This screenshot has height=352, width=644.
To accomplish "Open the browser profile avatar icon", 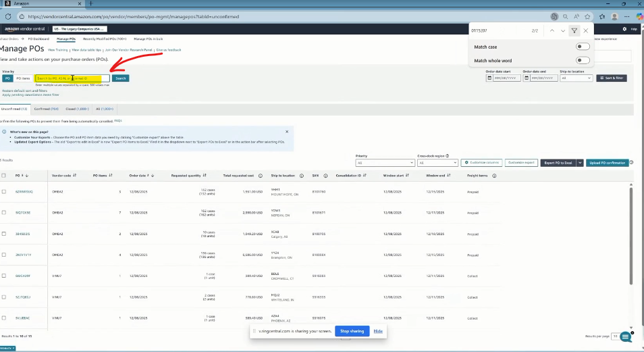I will [x=614, y=16].
